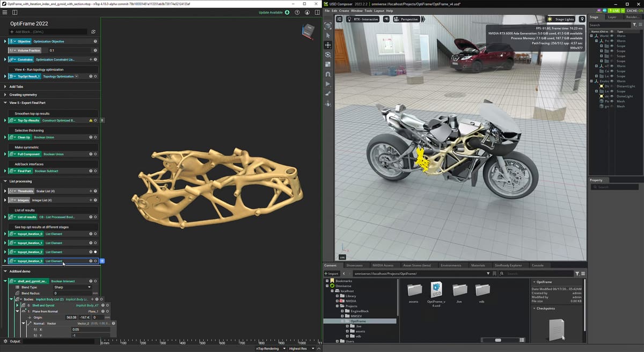
Task: Toggle the Snap magnet tool
Action: 328,74
